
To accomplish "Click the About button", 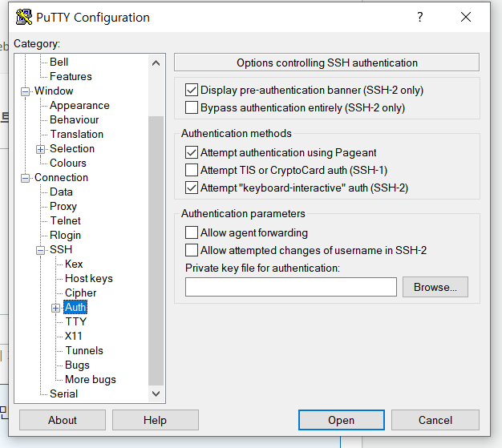I will pos(63,420).
